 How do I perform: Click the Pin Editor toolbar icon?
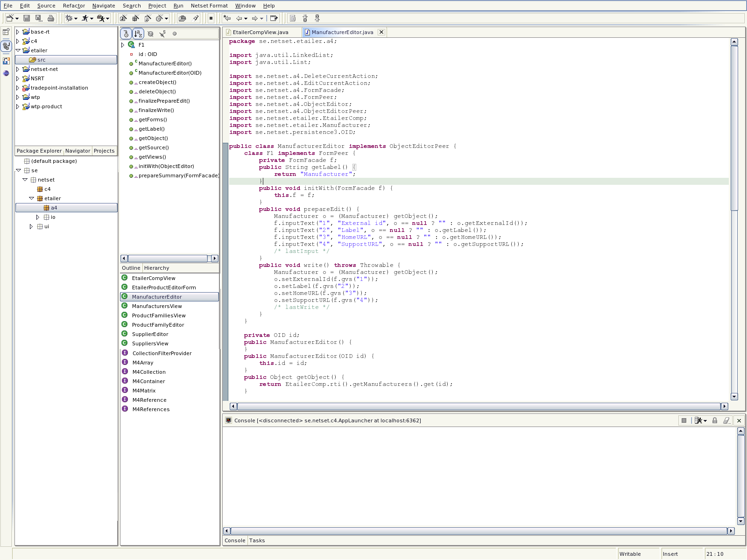point(274,18)
